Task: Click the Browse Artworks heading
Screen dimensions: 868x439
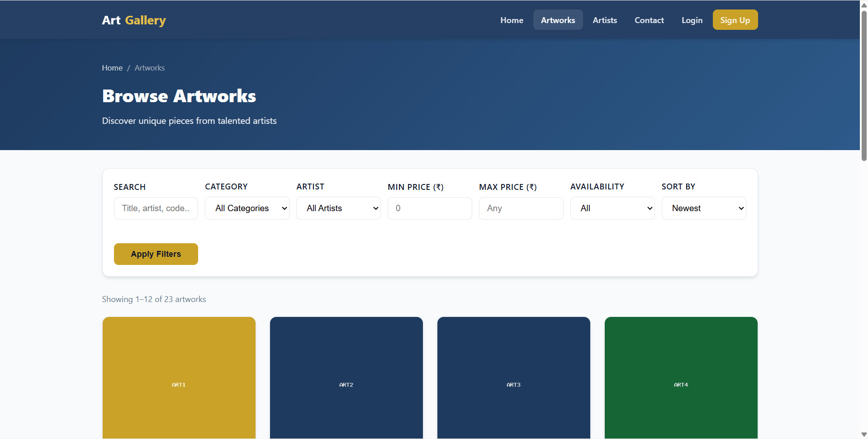Action: [x=179, y=96]
